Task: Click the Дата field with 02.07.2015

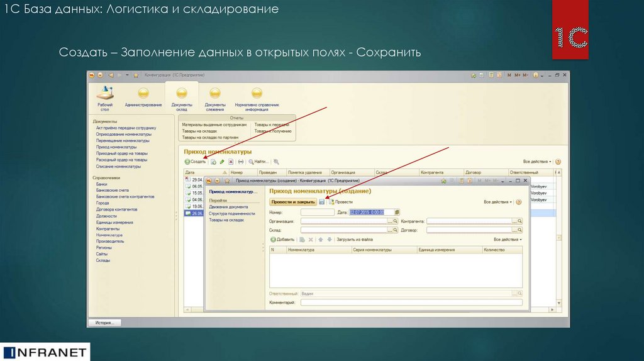Action: [x=372, y=213]
